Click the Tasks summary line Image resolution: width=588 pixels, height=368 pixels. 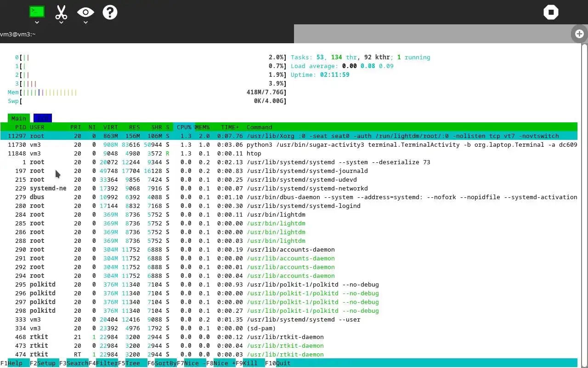tap(361, 57)
